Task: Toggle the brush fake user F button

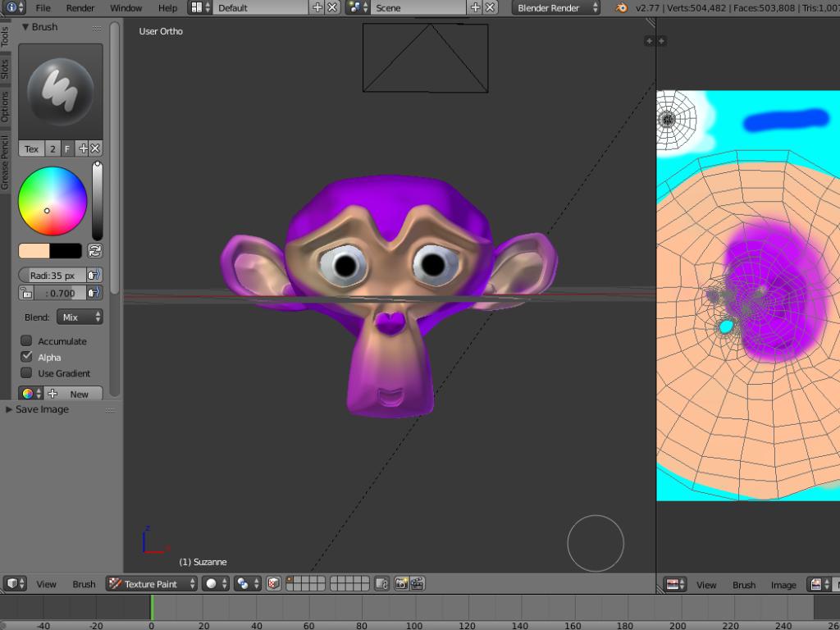Action: tap(67, 148)
